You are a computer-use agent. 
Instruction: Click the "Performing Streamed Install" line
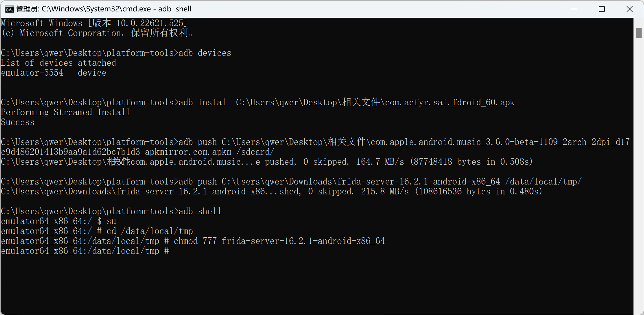click(65, 112)
